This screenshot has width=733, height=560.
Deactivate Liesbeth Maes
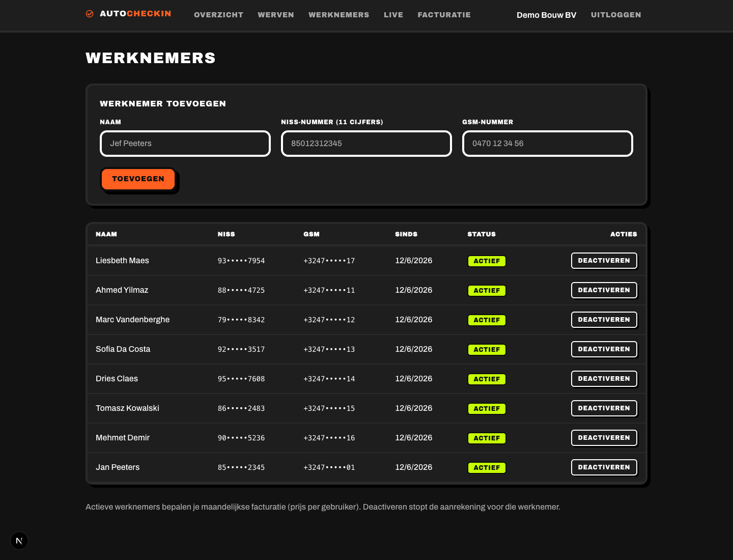(x=604, y=261)
